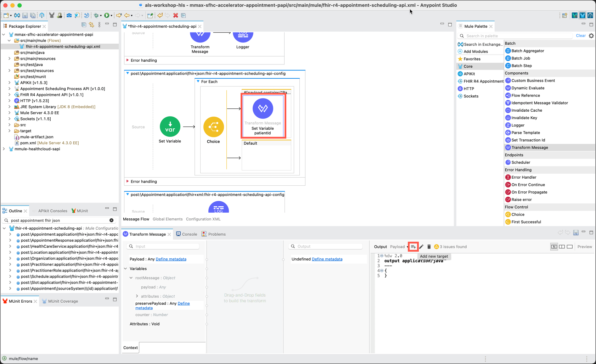Select Batch Aggregator in the palette
This screenshot has height=364, width=596.
(528, 51)
